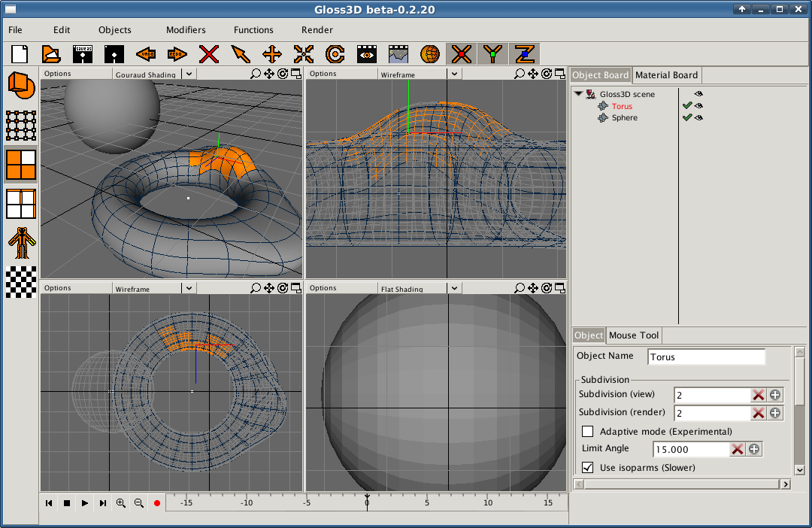Click the Save As floppy disk icon
Screen dimensions: 812x528
(83, 54)
